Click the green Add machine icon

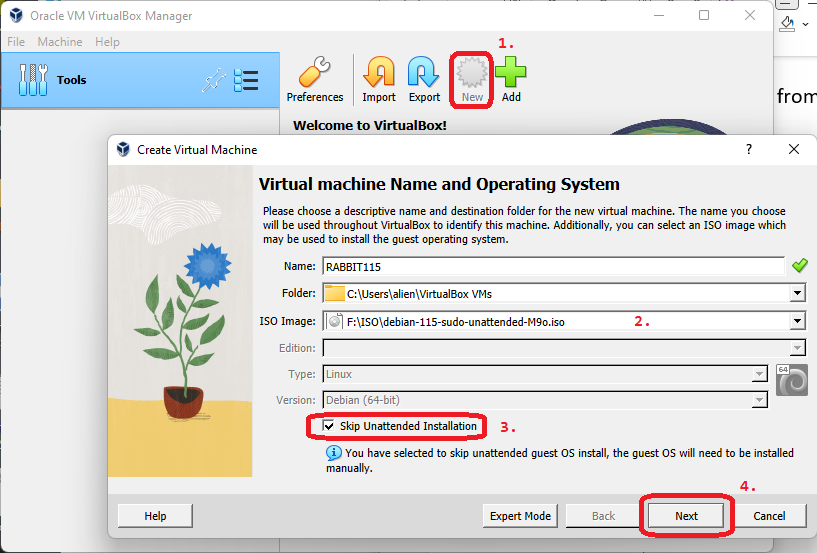click(x=511, y=80)
